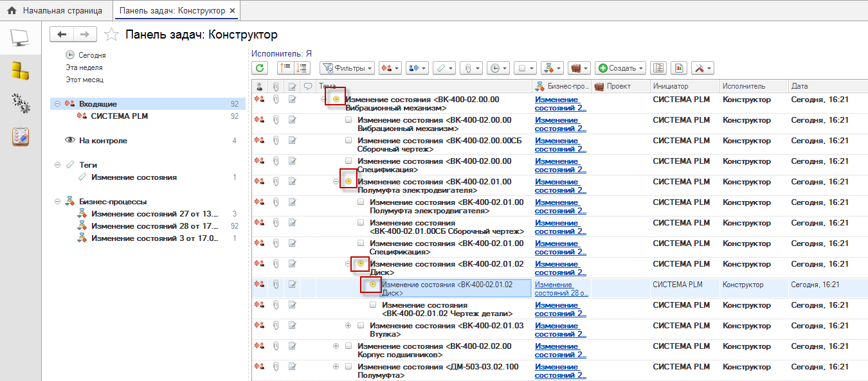Tick the checkbox for ВК-400-02.01.02 Чертеж детали
Screen dimensions: 868x381
pos(373,305)
